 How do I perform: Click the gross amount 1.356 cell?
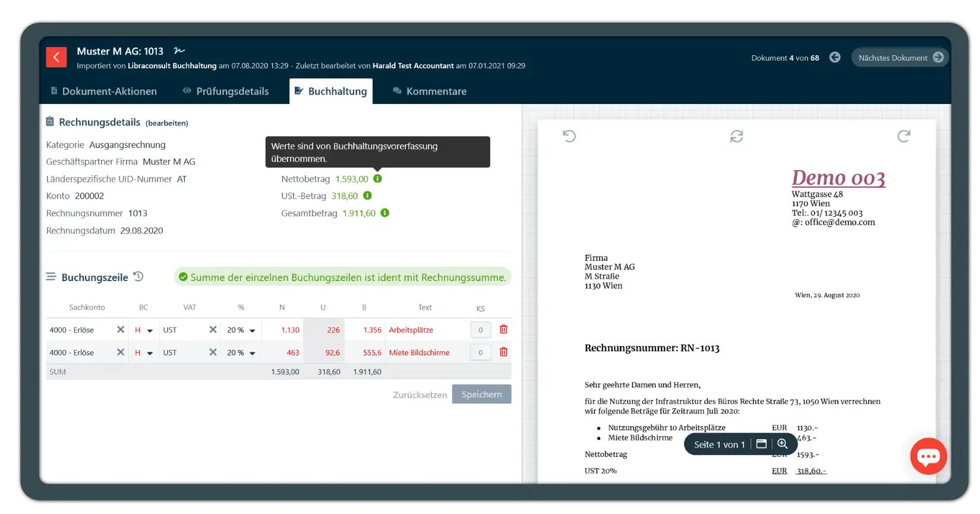tap(365, 330)
